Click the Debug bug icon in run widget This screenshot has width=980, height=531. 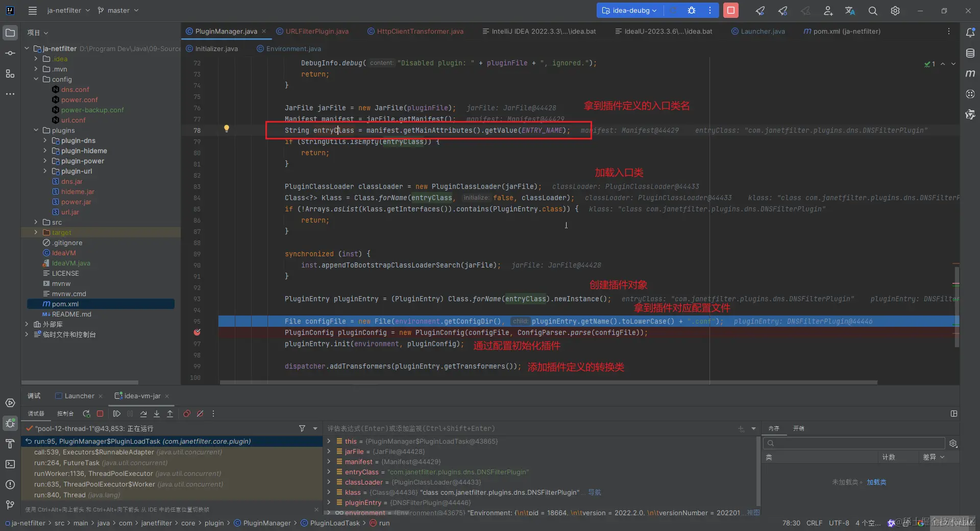[692, 10]
